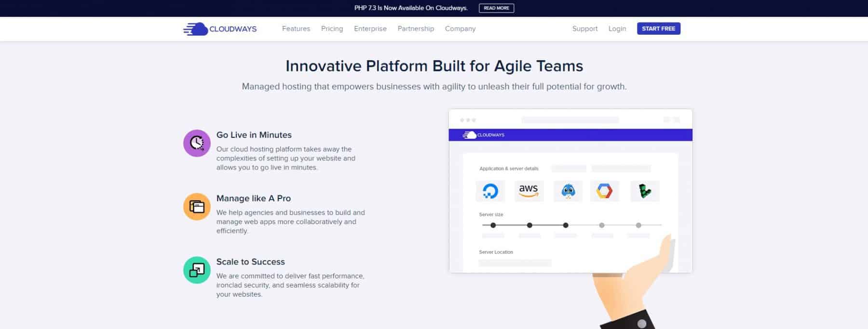Click the Innovative Platform main headline
This screenshot has width=868, height=329.
pyautogui.click(x=434, y=66)
